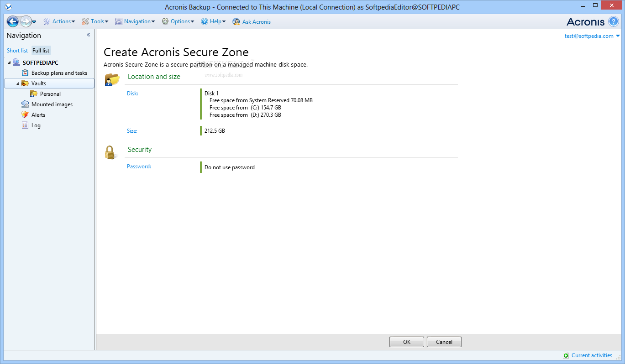
Task: Click the Mounted images disk icon
Action: click(25, 104)
